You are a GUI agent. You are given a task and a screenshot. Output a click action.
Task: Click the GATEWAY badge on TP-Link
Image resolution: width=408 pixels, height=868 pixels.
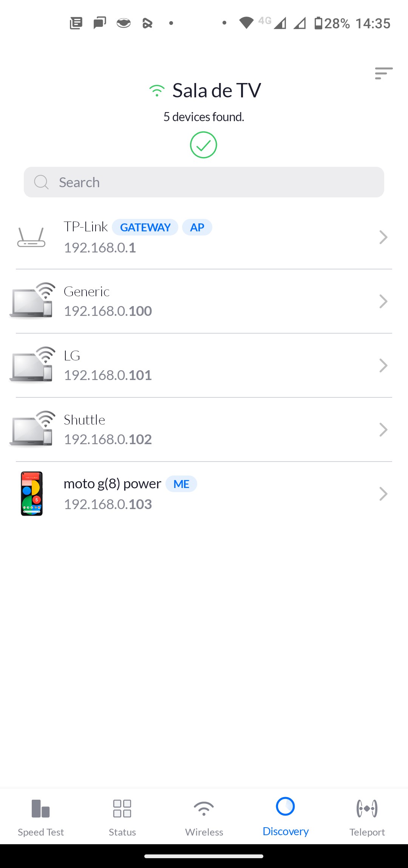[145, 227]
